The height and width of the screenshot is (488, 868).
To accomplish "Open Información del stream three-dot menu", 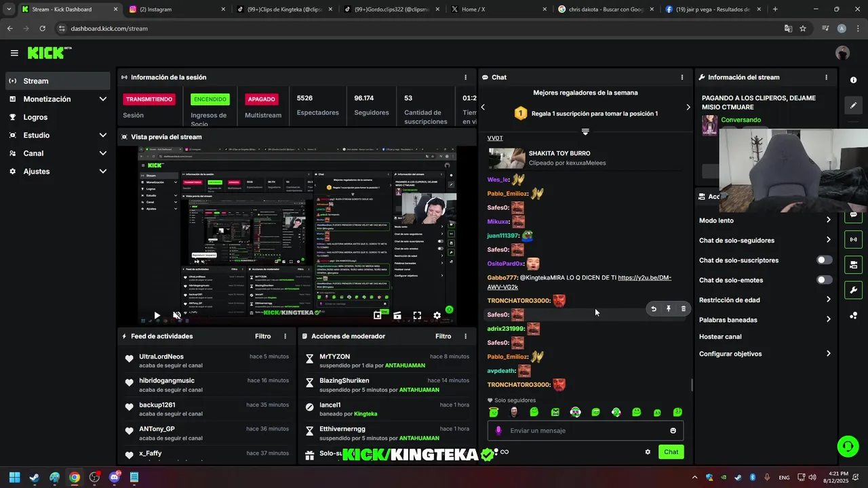I will point(826,77).
